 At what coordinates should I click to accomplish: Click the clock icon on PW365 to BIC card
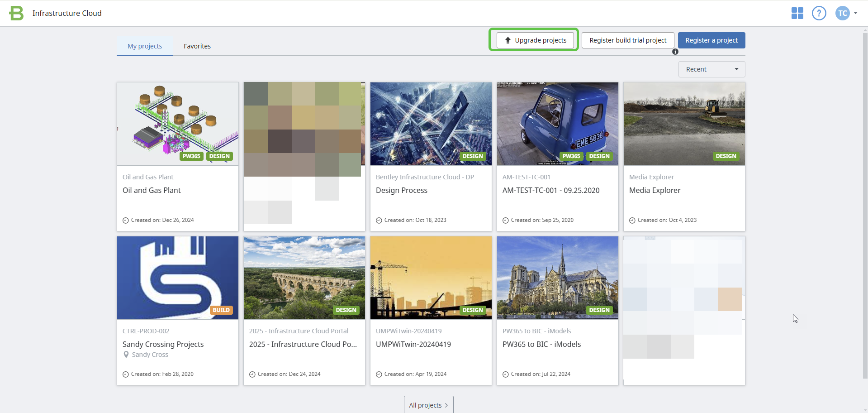[x=506, y=375]
